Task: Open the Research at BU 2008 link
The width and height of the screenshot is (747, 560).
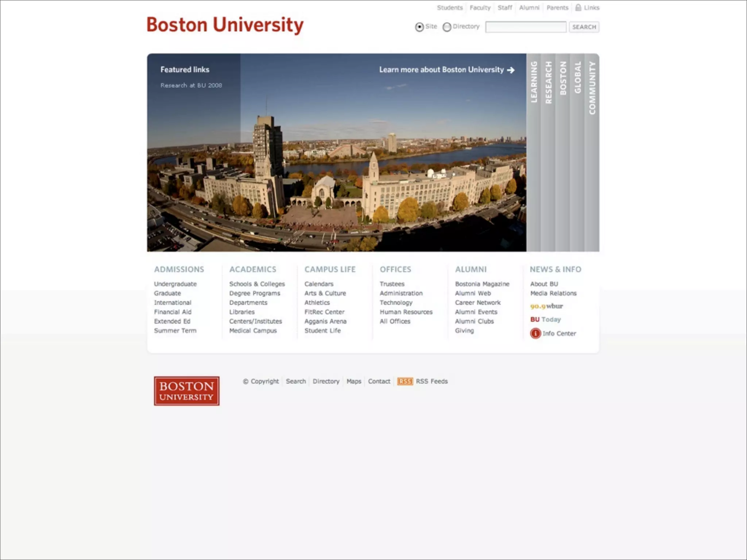Action: 191,85
